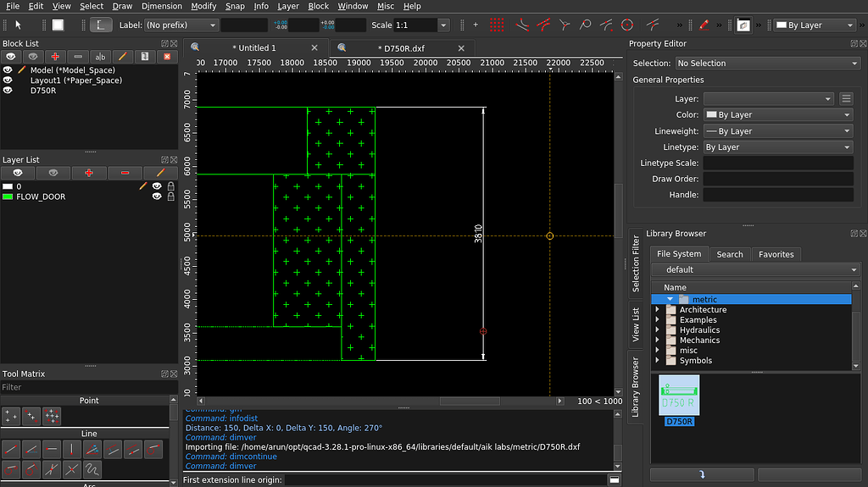
Task: Select snap to center circle icon
Action: coord(627,25)
